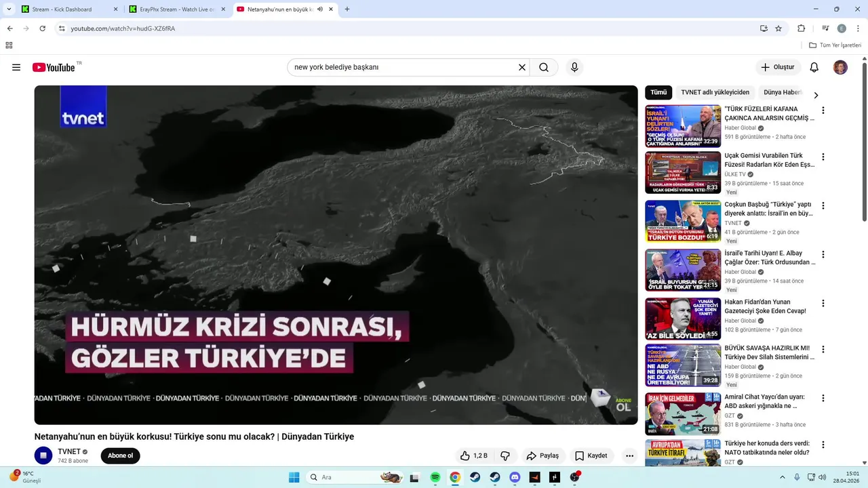Viewport: 868px width, 488px height.
Task: Open Haber Global channel under first video
Action: pos(740,127)
